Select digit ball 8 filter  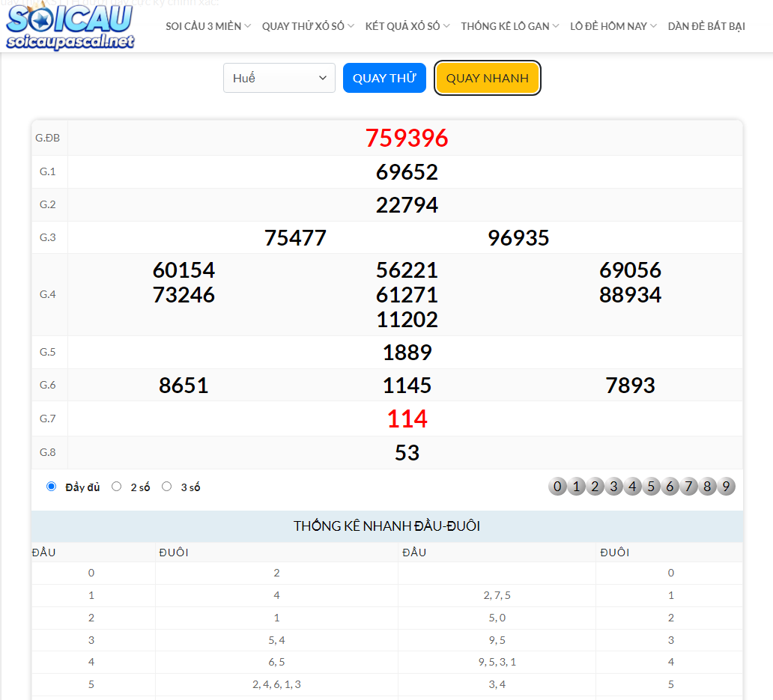tap(707, 487)
